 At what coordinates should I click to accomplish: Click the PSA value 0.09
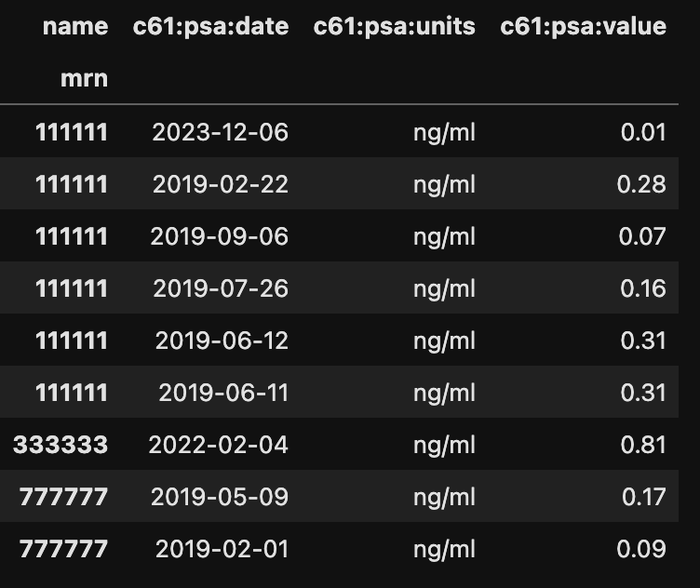click(643, 549)
